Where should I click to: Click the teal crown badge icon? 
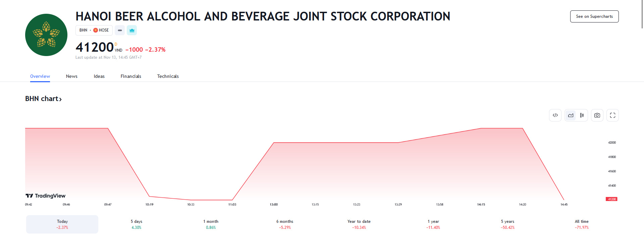[132, 30]
